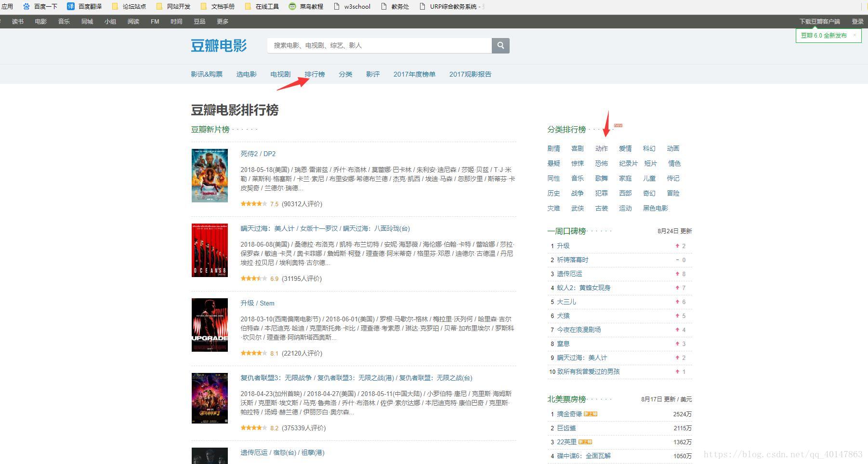Open 碟中谍6：全面瓦解 in box office list

point(584,456)
